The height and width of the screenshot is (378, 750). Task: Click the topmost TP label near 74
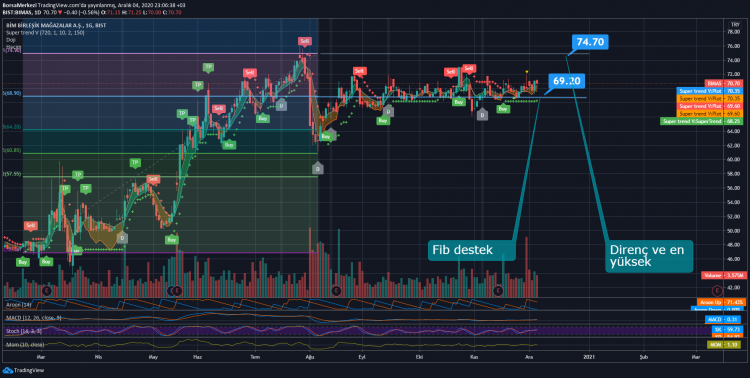[208, 67]
